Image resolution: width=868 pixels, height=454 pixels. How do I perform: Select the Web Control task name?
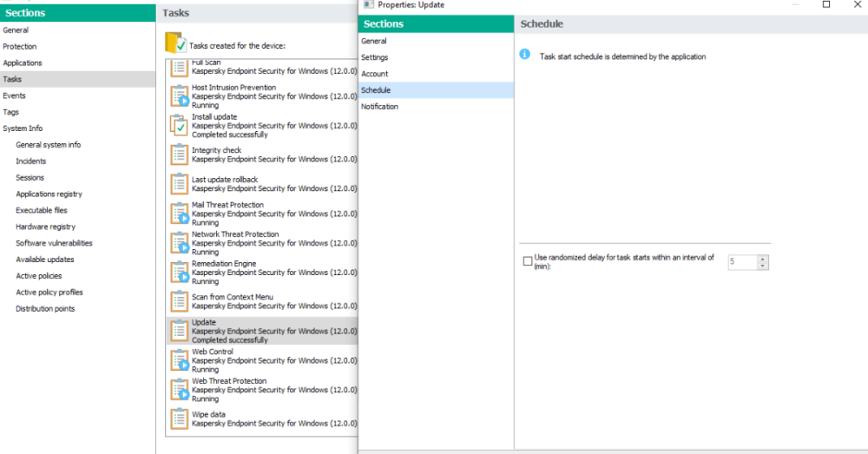click(x=213, y=352)
